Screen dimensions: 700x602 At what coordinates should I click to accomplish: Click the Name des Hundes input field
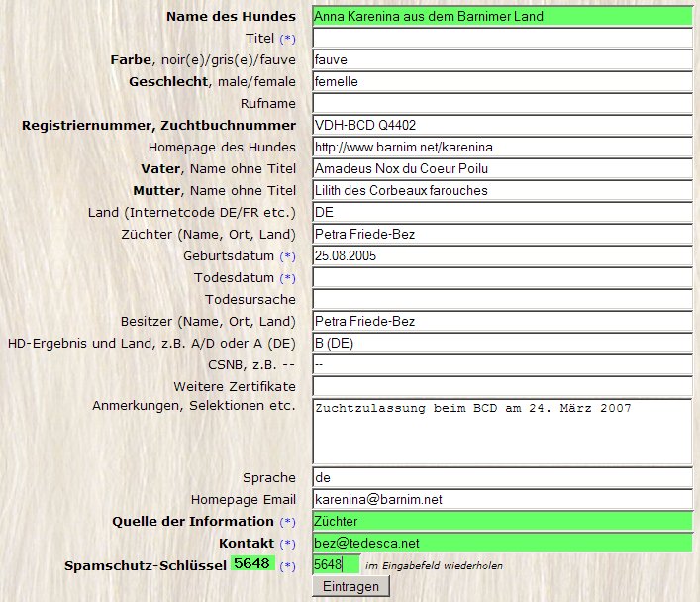(501, 17)
